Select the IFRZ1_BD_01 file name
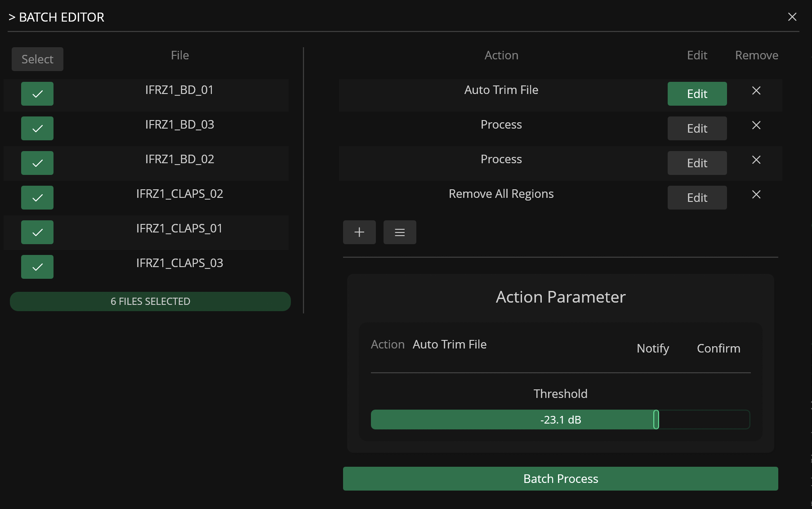The width and height of the screenshot is (812, 509). click(179, 90)
